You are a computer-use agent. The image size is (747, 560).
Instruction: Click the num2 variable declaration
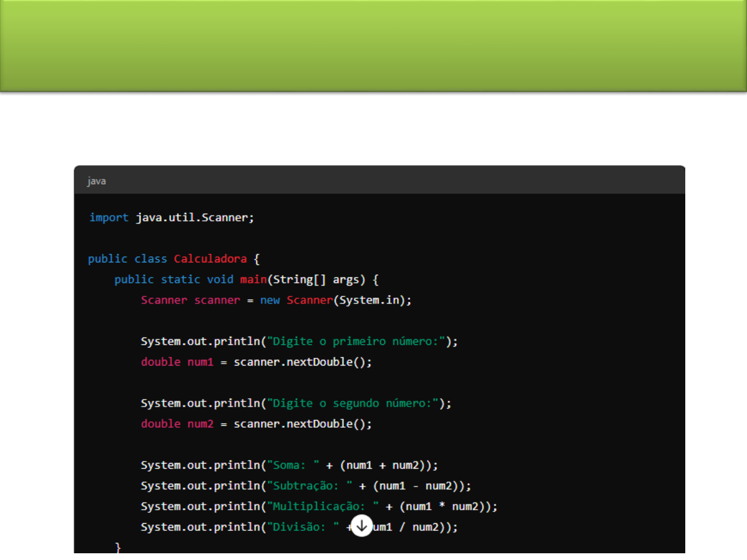tap(200, 424)
